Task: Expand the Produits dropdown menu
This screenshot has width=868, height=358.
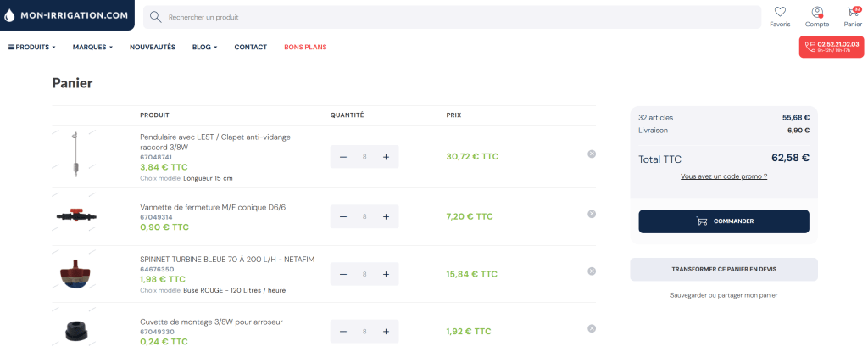Action: click(x=32, y=48)
